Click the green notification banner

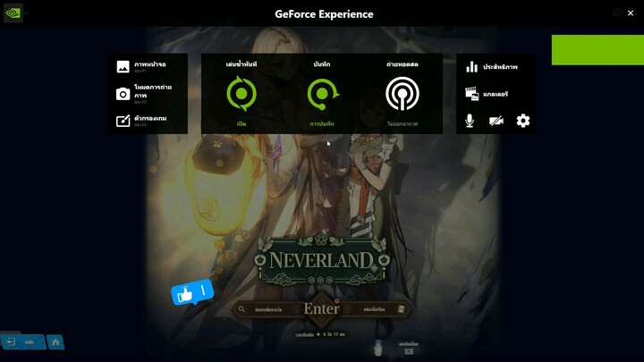click(597, 50)
